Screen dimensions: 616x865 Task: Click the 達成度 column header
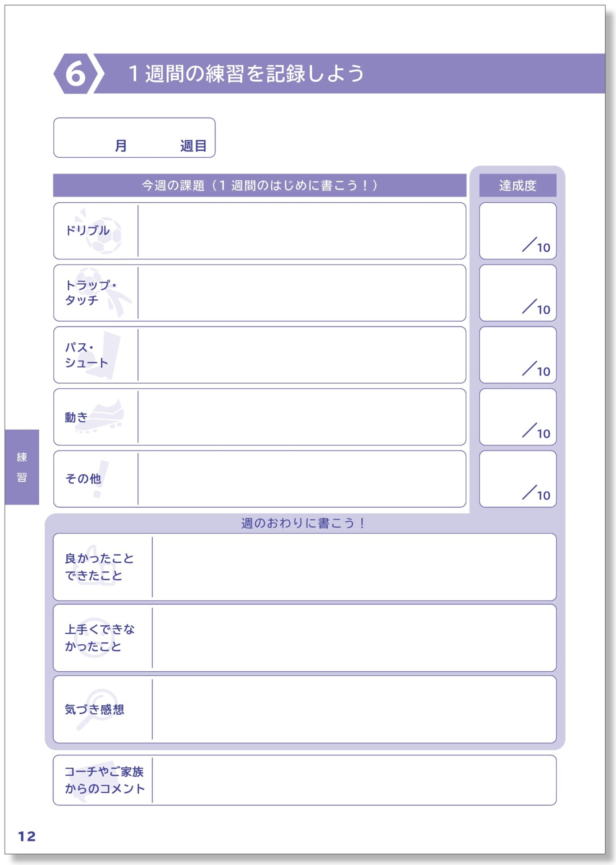point(518,185)
